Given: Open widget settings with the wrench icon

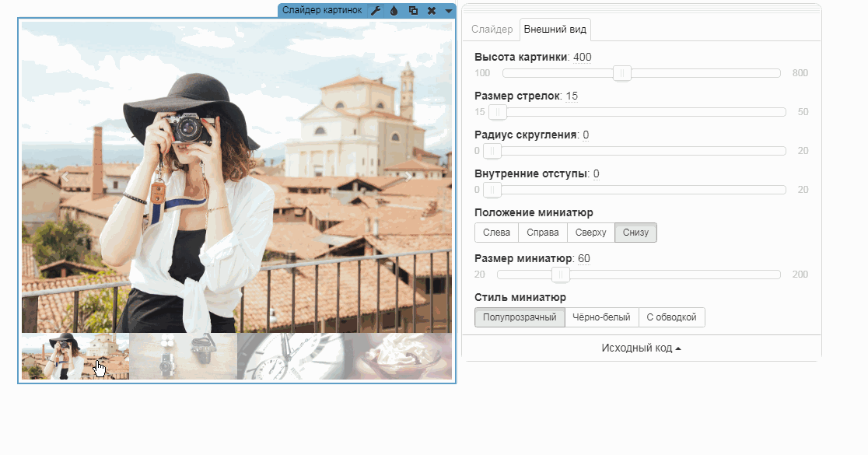Looking at the screenshot, I should (376, 10).
